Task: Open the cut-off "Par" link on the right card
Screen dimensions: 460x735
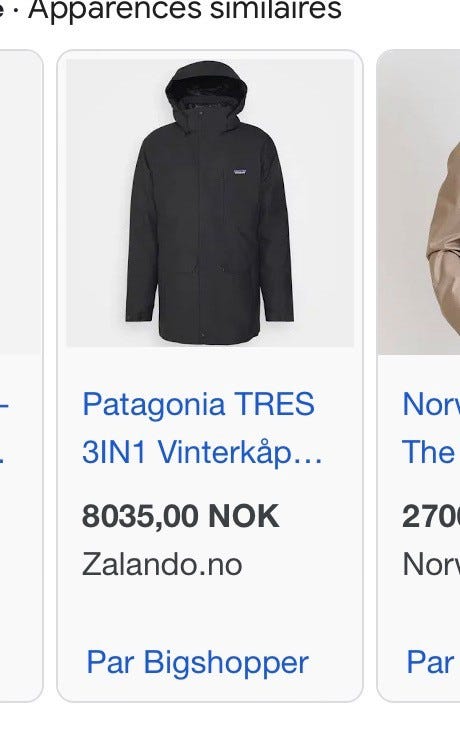Action: (x=430, y=662)
